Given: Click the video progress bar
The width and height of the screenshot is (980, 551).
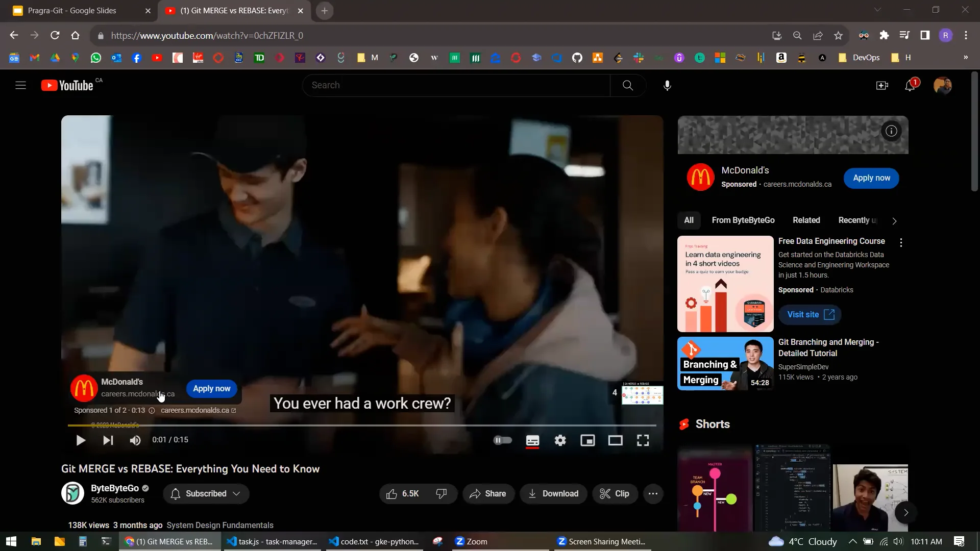Looking at the screenshot, I should tap(362, 425).
